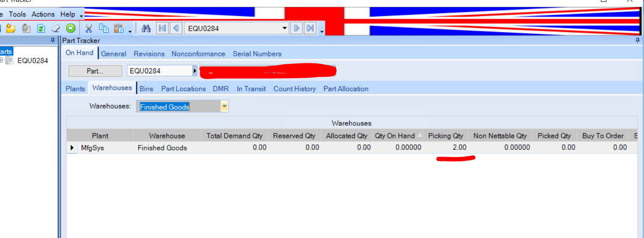Sort by the Picked Qty column header
The width and height of the screenshot is (644, 238).
pyautogui.click(x=554, y=136)
